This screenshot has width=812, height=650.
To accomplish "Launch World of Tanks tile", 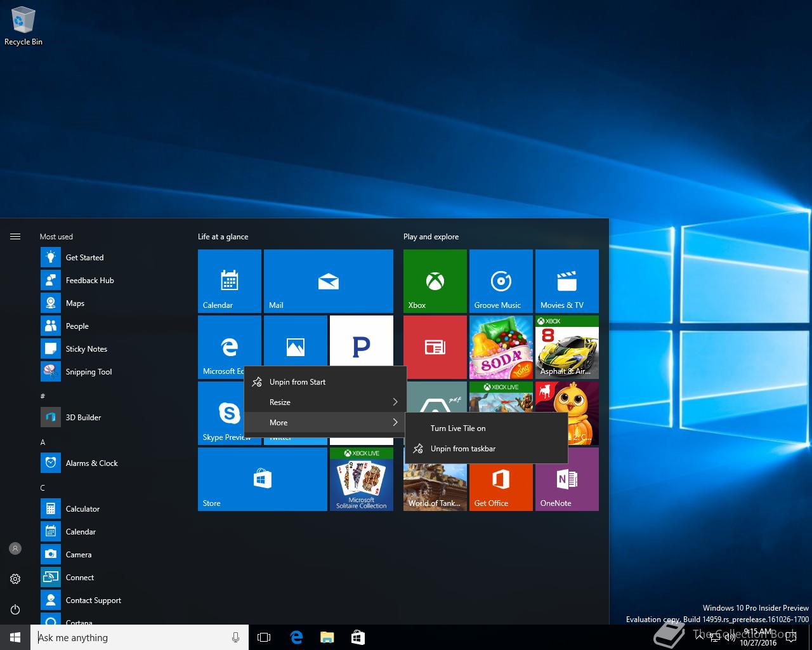I will click(435, 486).
